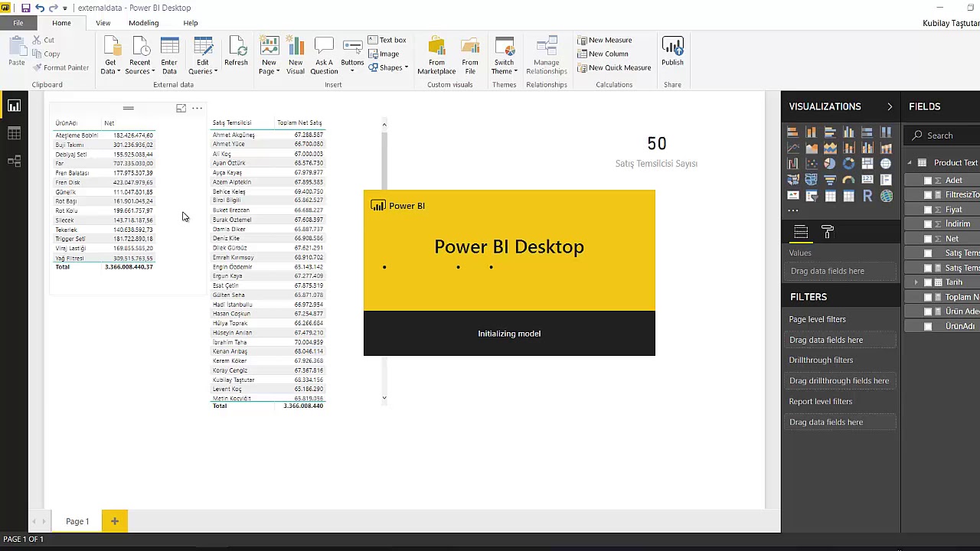The width and height of the screenshot is (980, 551).
Task: Tick the Net field checkbox
Action: (x=928, y=239)
